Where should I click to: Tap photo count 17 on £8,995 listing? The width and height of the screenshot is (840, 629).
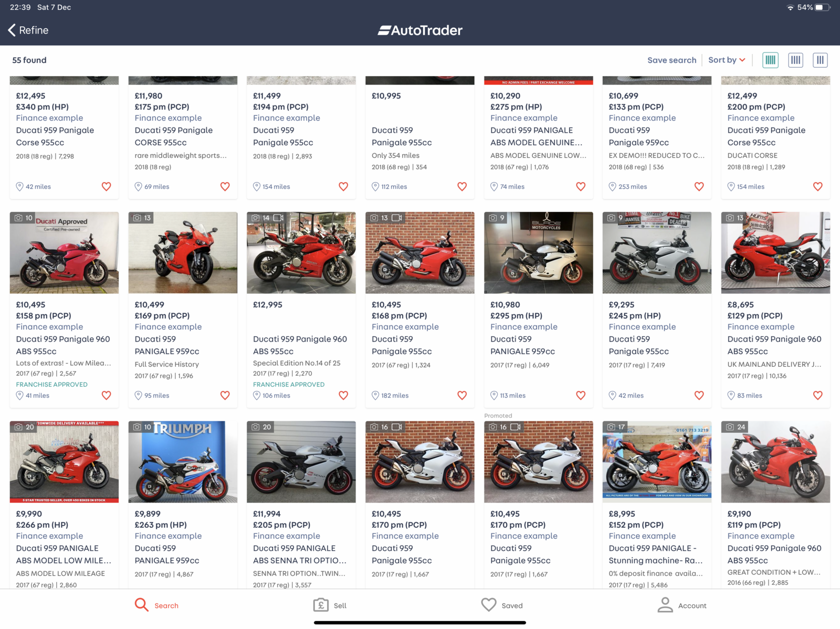pyautogui.click(x=616, y=427)
